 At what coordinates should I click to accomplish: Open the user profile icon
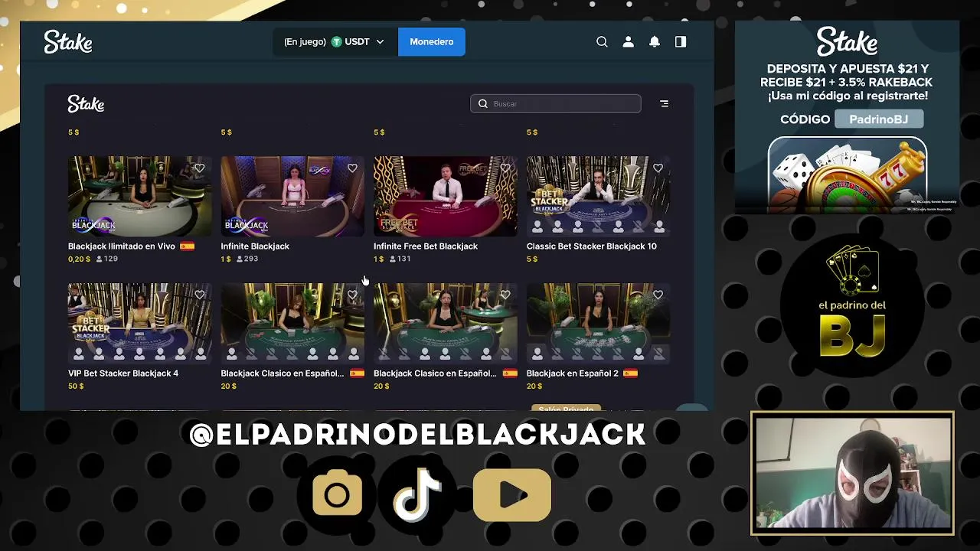(628, 42)
